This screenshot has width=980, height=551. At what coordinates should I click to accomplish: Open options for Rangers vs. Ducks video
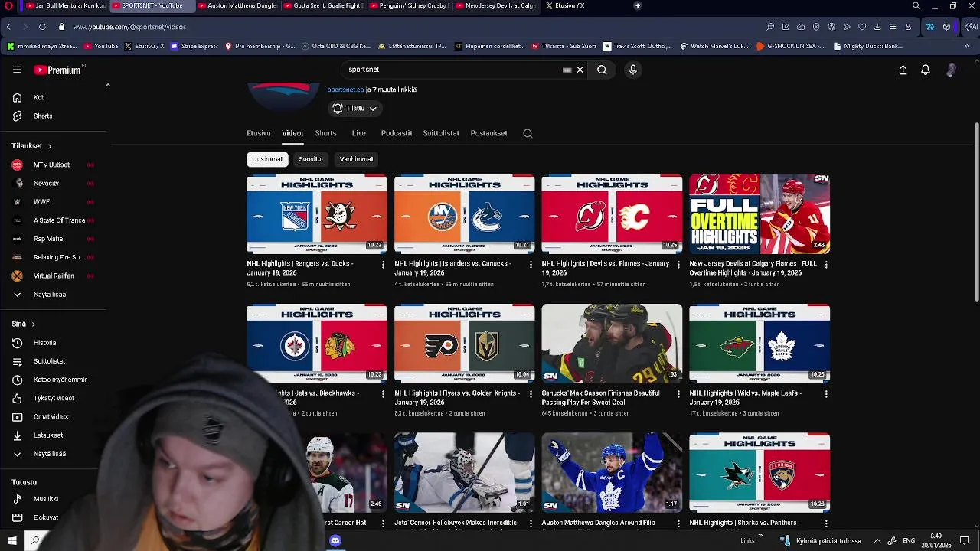point(383,265)
